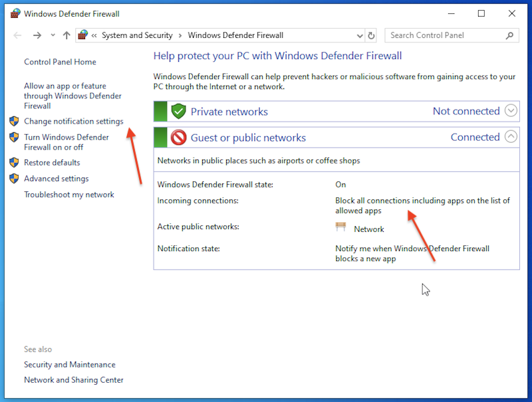Image resolution: width=532 pixels, height=402 pixels.
Task: Click the Network name under active public networks
Action: [x=369, y=229]
